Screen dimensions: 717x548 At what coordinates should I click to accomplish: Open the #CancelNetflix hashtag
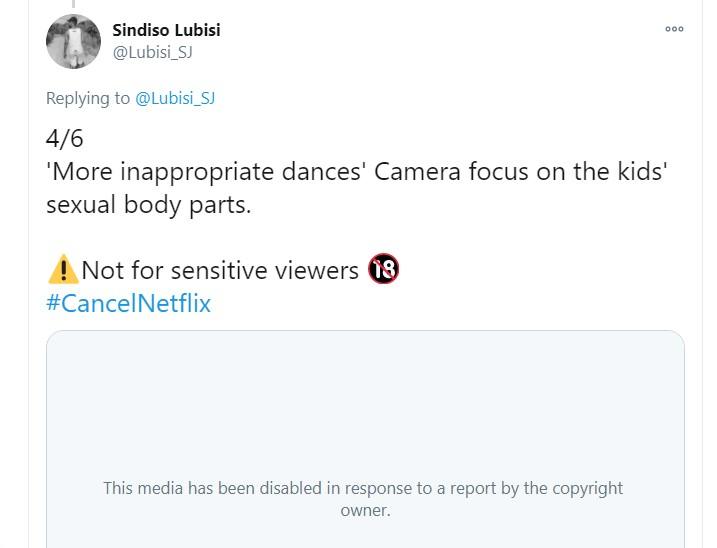pyautogui.click(x=128, y=303)
